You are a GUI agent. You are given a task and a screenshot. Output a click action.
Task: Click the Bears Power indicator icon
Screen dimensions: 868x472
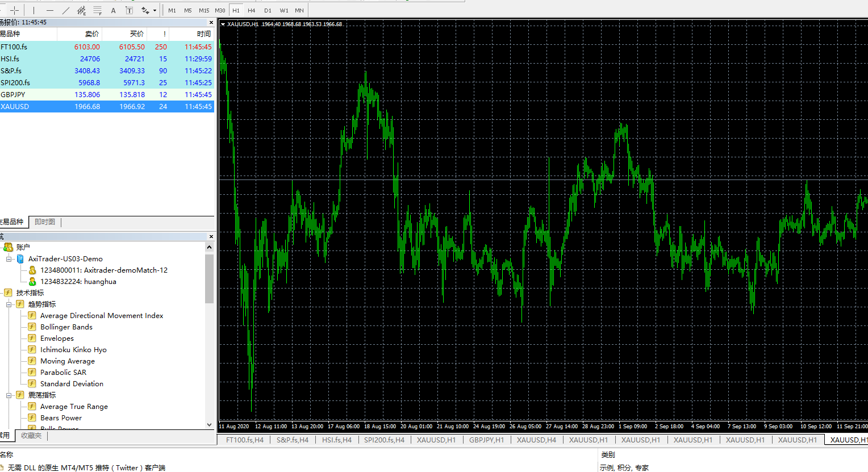32,418
